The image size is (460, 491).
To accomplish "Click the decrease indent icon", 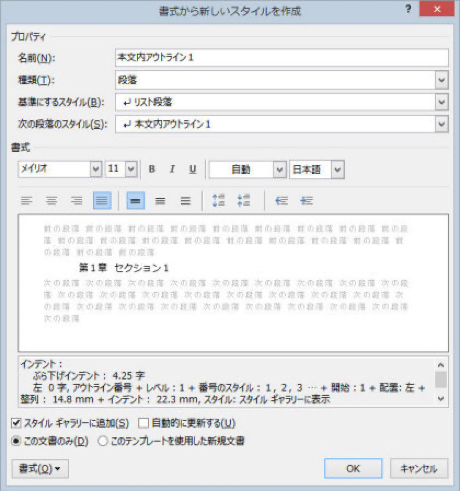I will tap(282, 201).
